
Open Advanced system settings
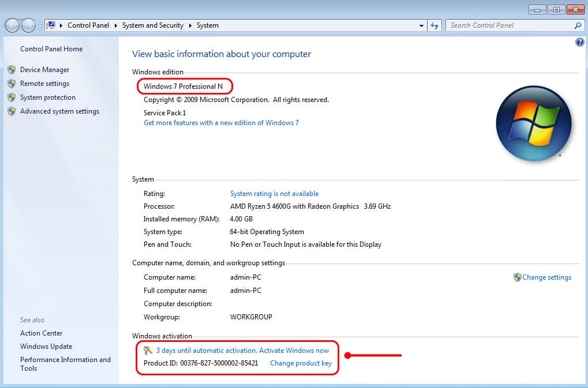coord(59,111)
